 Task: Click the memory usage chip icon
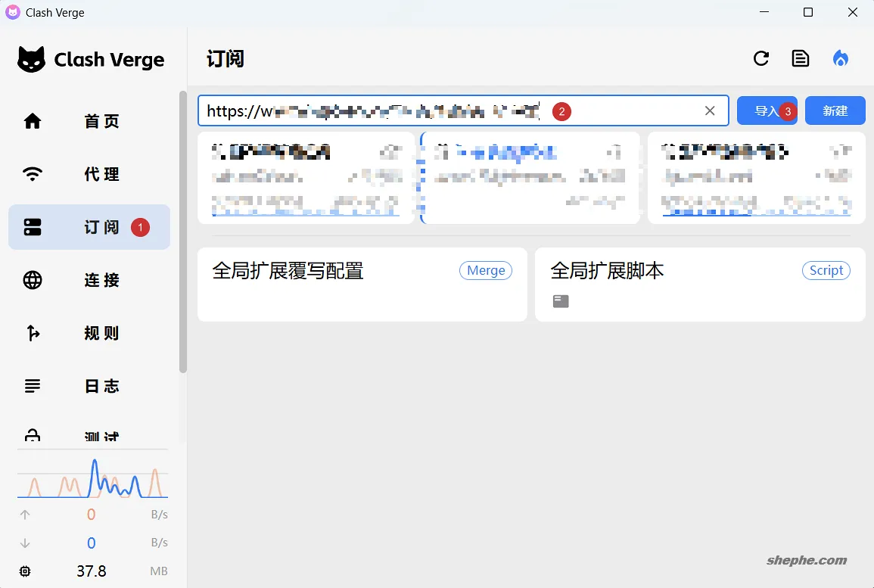click(x=25, y=571)
